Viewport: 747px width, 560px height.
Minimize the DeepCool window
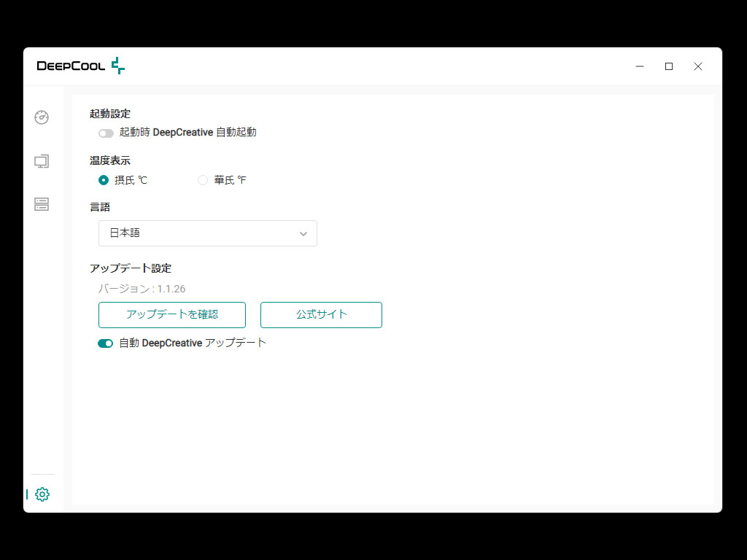(640, 66)
